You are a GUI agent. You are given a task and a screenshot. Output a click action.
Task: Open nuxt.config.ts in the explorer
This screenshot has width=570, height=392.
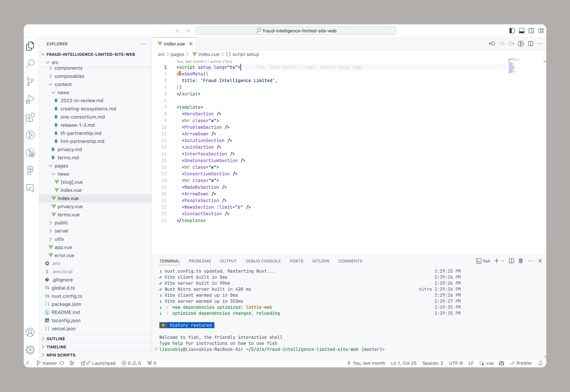pyautogui.click(x=67, y=296)
